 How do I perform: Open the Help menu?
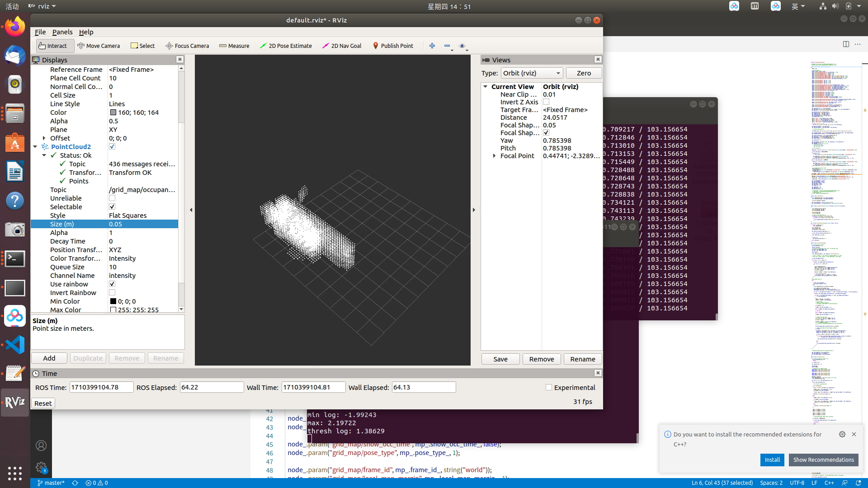tap(86, 32)
